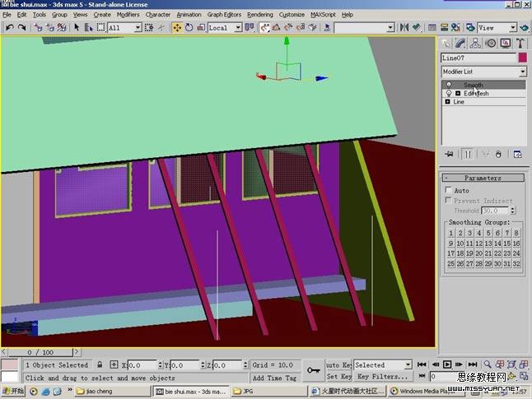Viewport: 532px width, 399px height.
Task: Choose the Select Object arrow tool
Action: click(x=77, y=27)
